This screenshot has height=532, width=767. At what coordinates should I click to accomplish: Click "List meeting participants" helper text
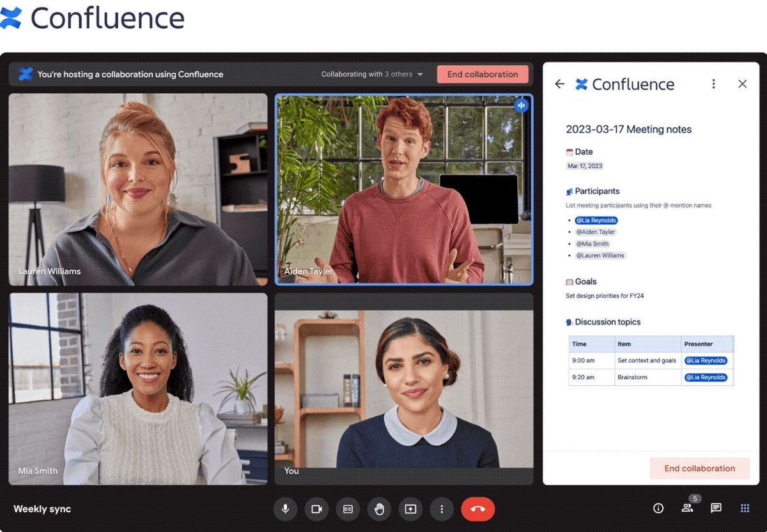(x=639, y=206)
